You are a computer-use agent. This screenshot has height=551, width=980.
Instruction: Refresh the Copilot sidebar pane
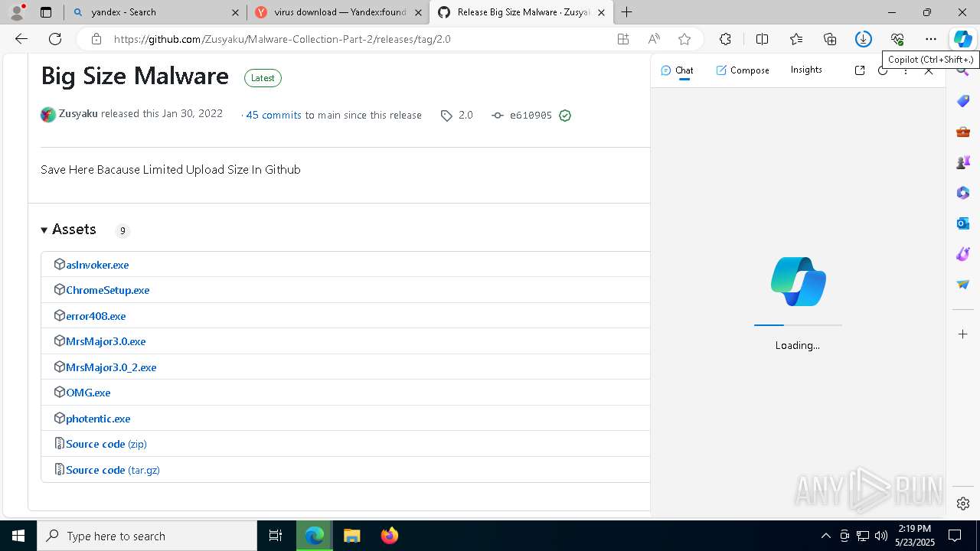(x=883, y=70)
